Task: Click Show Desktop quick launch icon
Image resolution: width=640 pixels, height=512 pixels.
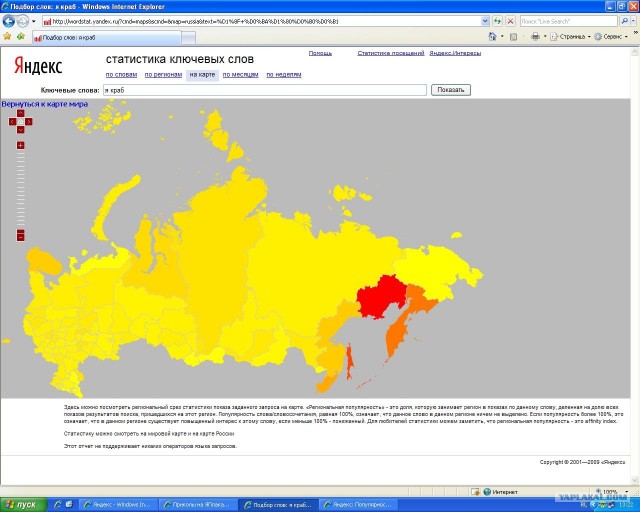Action: [x=69, y=505]
